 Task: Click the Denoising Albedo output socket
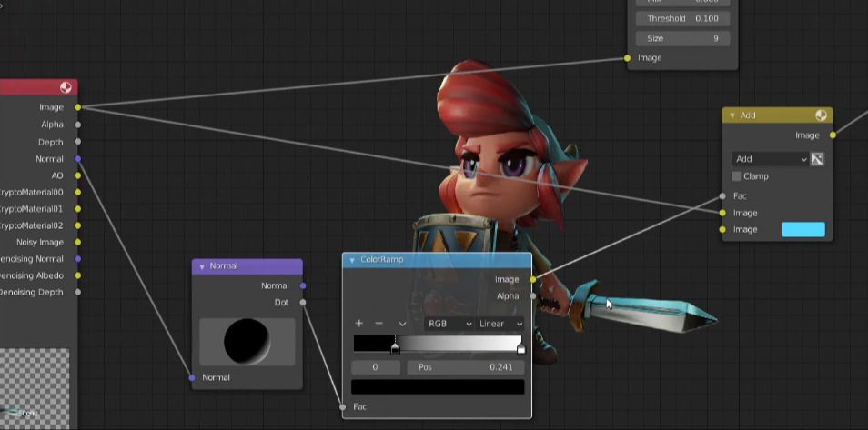tap(77, 275)
